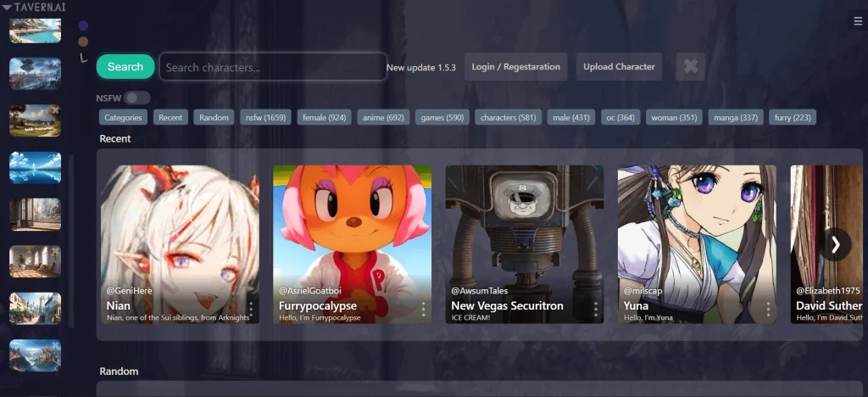Select the Random tag
The width and height of the screenshot is (868, 397).
pyautogui.click(x=214, y=117)
